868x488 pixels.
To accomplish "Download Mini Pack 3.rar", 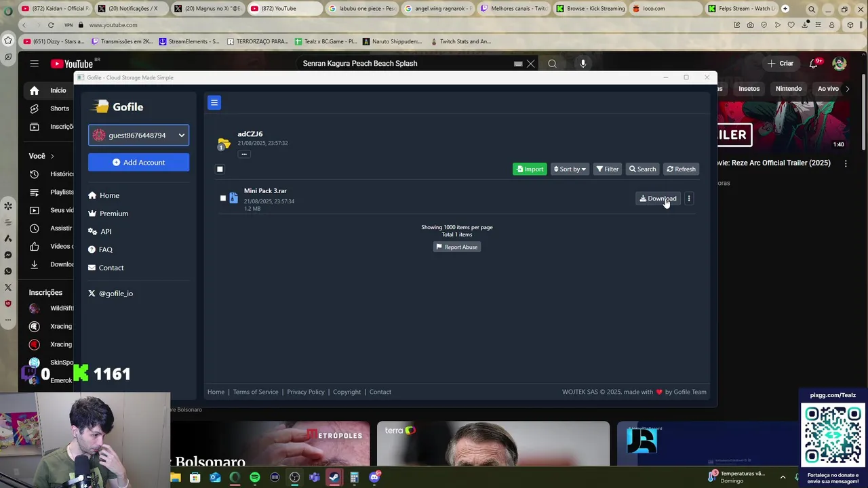I will [658, 199].
